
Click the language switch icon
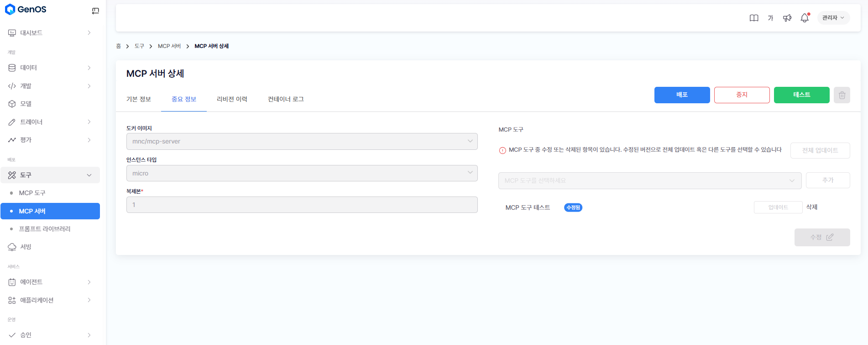pyautogui.click(x=770, y=18)
